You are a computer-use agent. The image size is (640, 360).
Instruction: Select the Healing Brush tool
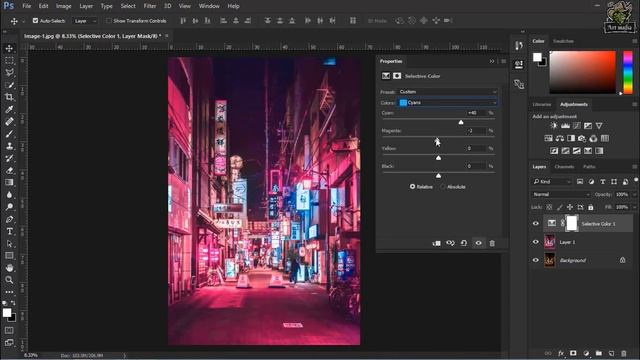(x=9, y=122)
